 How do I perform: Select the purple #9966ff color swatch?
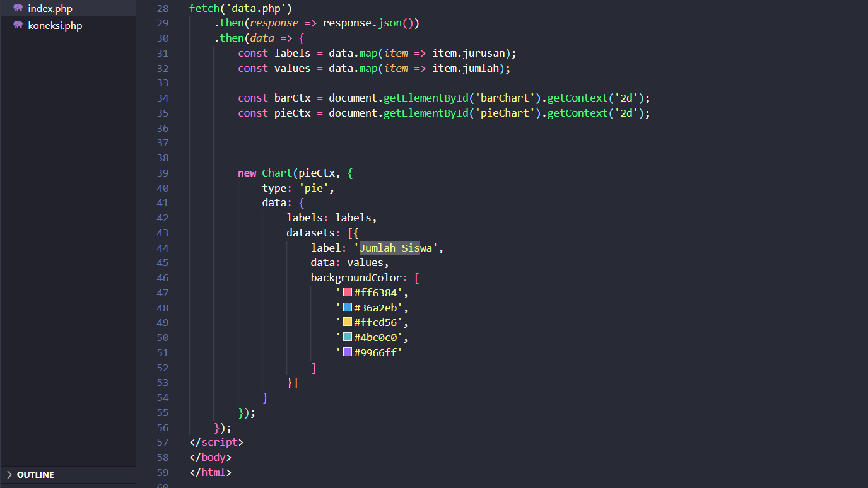tap(348, 352)
